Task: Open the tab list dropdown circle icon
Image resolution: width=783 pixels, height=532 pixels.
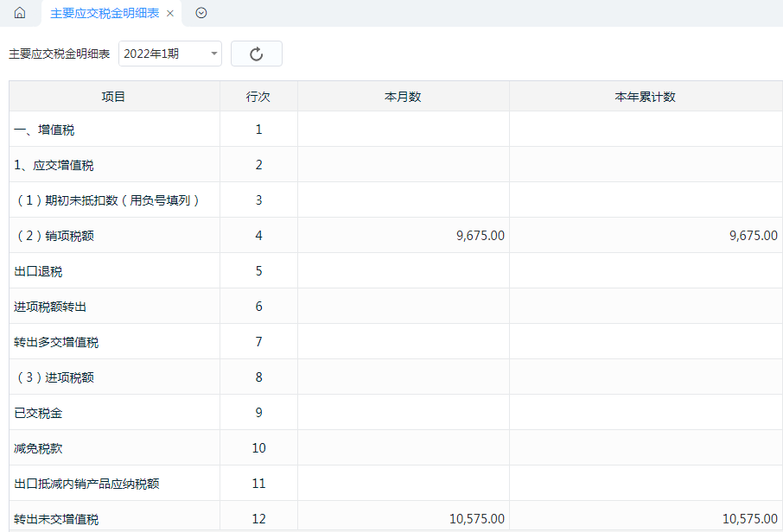Action: coord(201,13)
